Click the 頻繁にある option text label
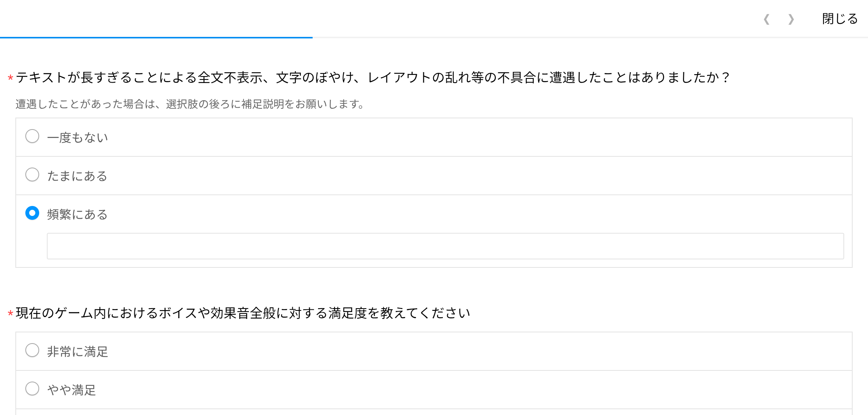Viewport: 868px width, 415px height. tap(77, 214)
